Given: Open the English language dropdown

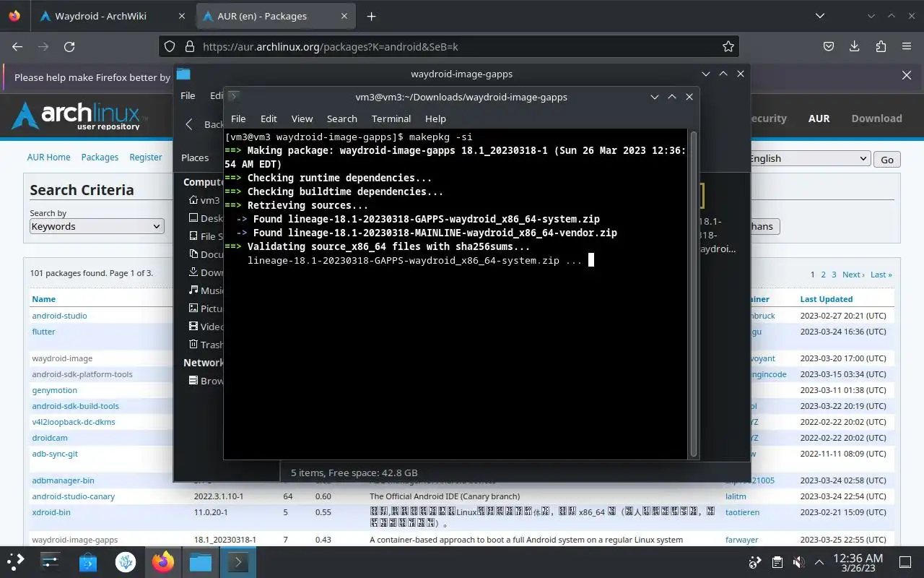Looking at the screenshot, I should (808, 159).
